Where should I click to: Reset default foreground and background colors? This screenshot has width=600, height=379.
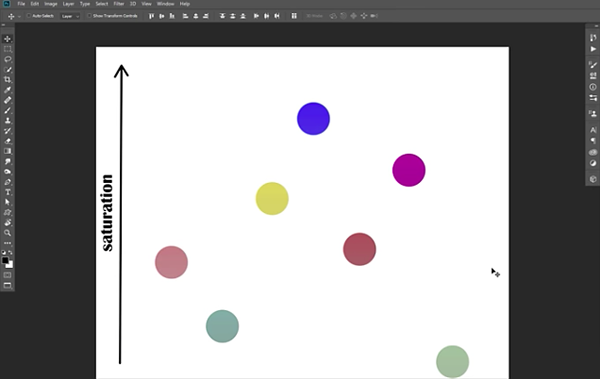[x=4, y=252]
